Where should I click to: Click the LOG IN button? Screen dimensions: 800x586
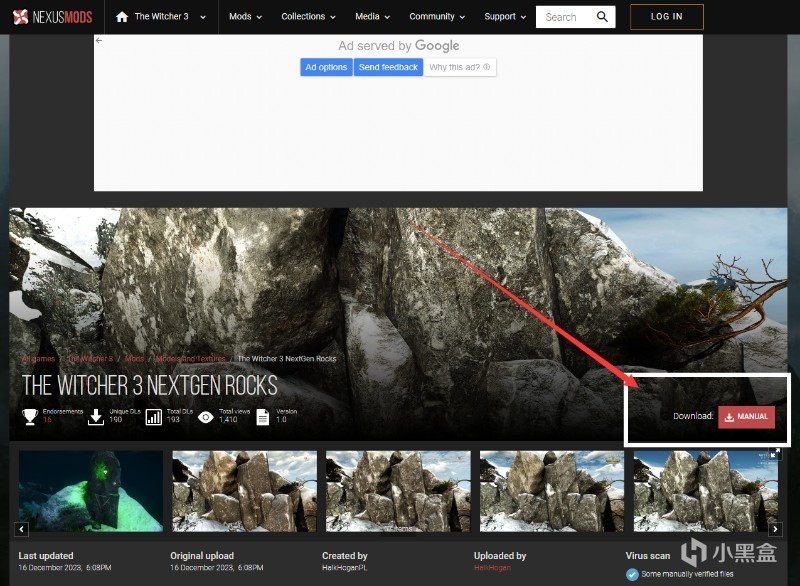pos(667,17)
